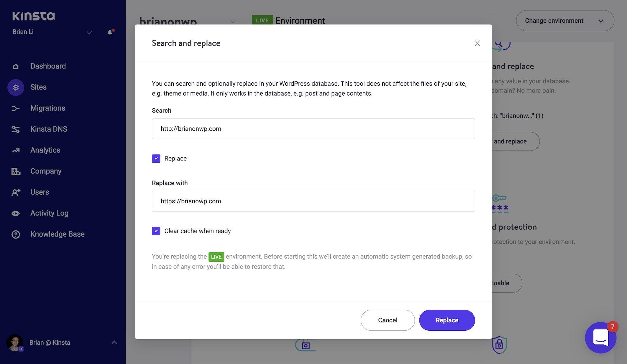Close the Search and replace dialog

477,43
